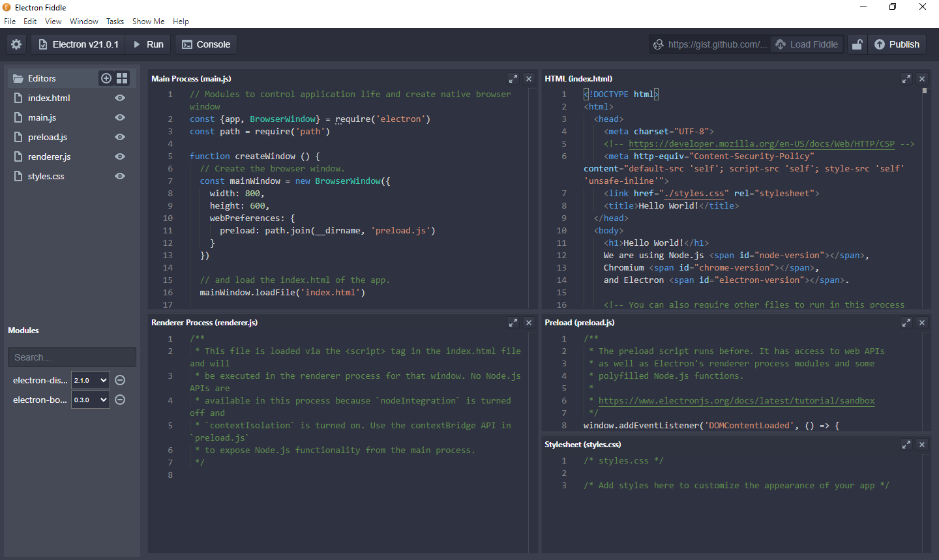Maximize the HTML (index.html) panel
Screen dimensions: 939x560
(x=906, y=78)
